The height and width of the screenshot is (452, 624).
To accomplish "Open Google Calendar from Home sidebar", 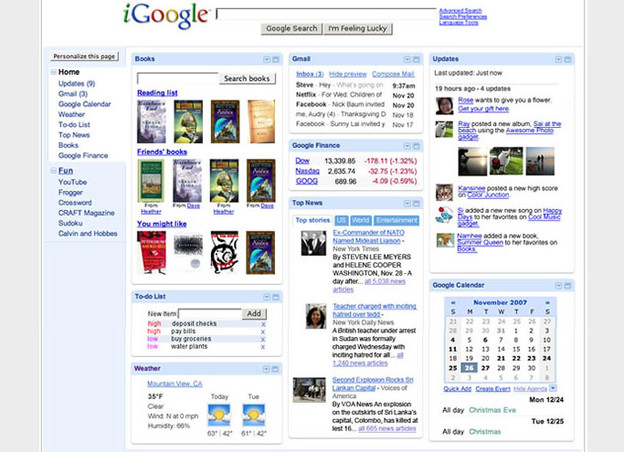I will point(84,104).
